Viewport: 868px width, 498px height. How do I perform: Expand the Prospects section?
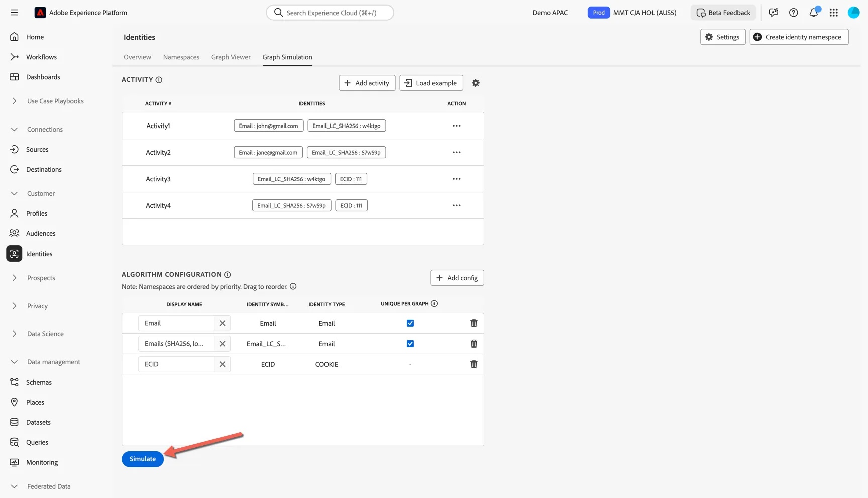14,278
